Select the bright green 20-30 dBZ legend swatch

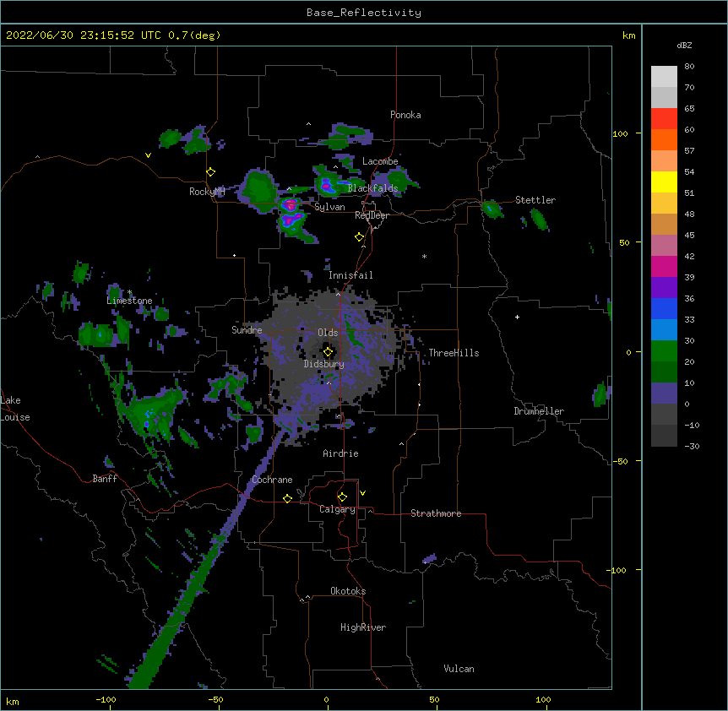click(x=664, y=351)
